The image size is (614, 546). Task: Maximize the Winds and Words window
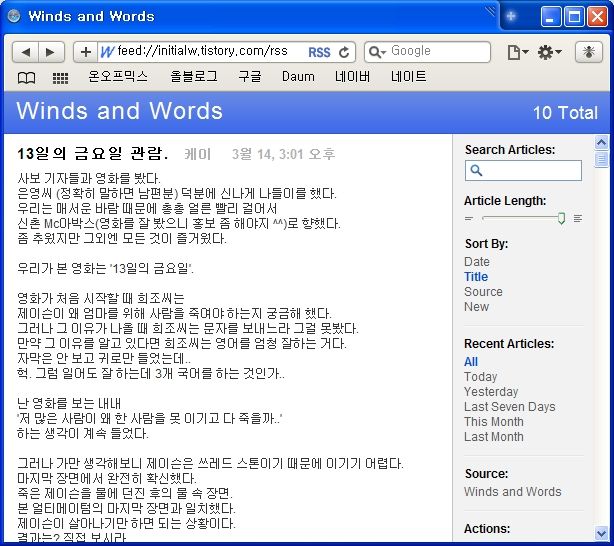point(574,17)
